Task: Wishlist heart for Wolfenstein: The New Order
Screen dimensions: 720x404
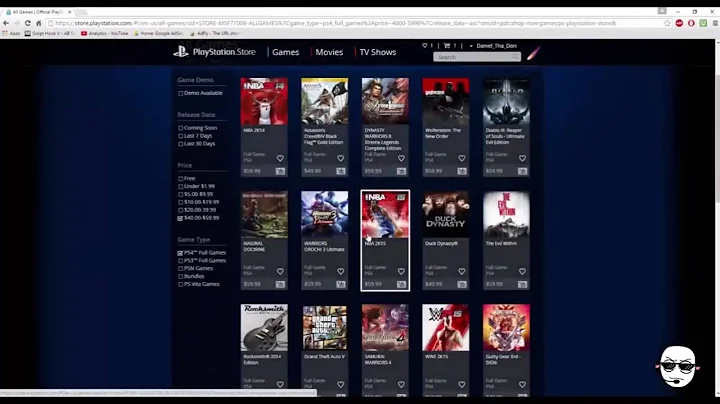Action: point(462,158)
